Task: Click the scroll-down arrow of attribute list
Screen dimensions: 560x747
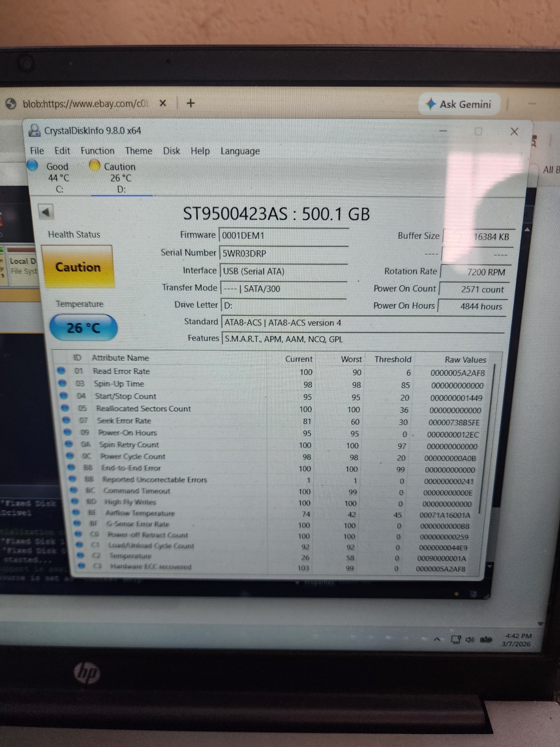Action: (x=489, y=566)
